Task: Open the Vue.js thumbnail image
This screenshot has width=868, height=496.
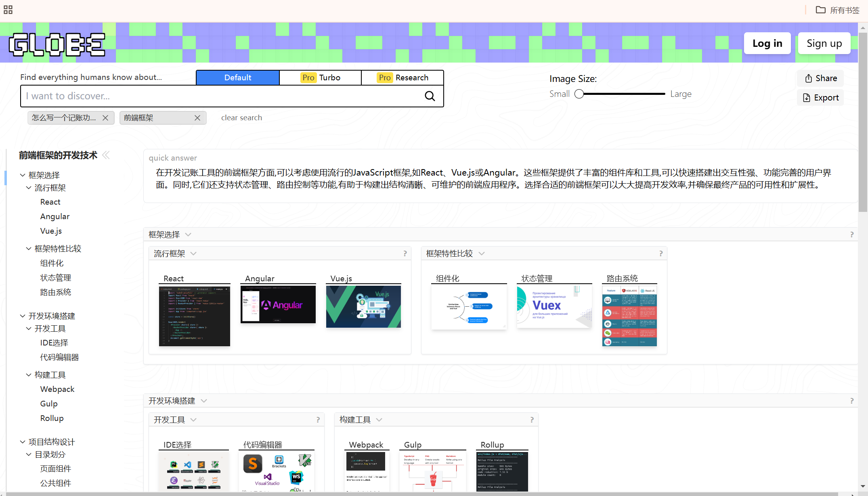Action: [x=363, y=307]
